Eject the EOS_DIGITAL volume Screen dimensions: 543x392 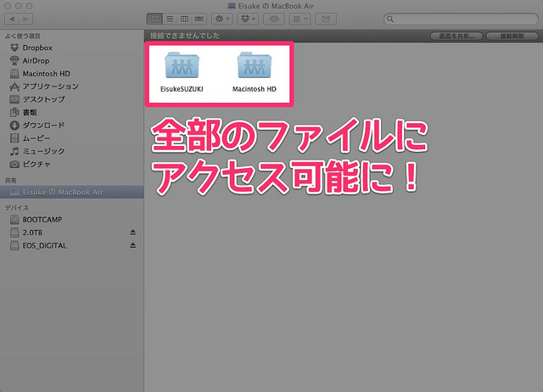coord(132,245)
